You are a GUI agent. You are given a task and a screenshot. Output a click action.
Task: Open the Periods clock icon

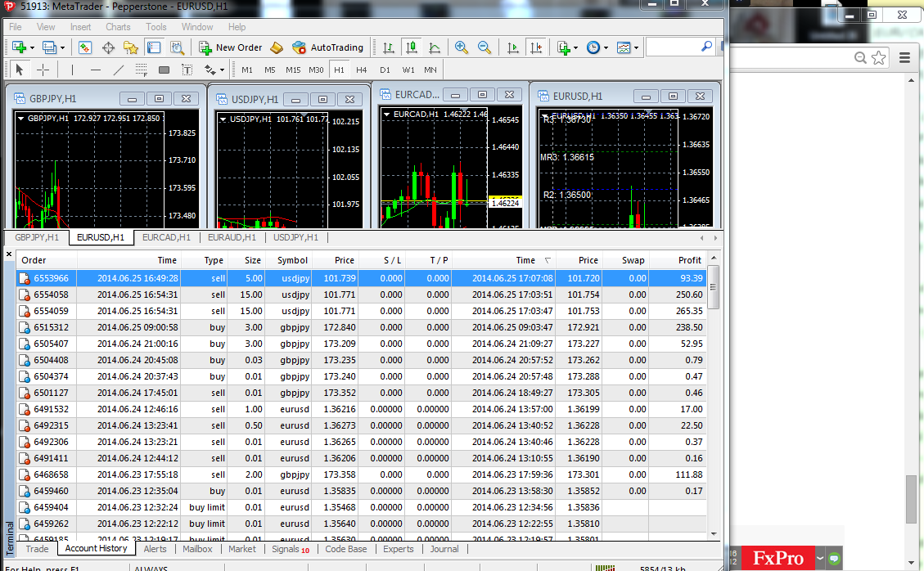(593, 47)
